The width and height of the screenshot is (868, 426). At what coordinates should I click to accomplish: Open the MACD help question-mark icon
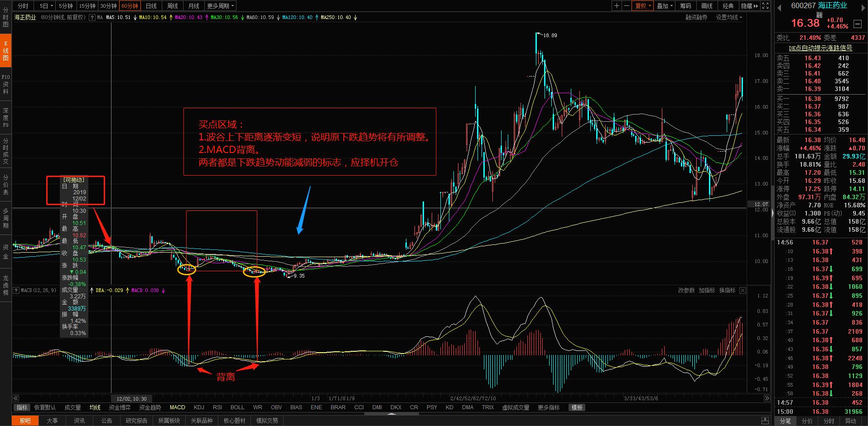(x=16, y=290)
